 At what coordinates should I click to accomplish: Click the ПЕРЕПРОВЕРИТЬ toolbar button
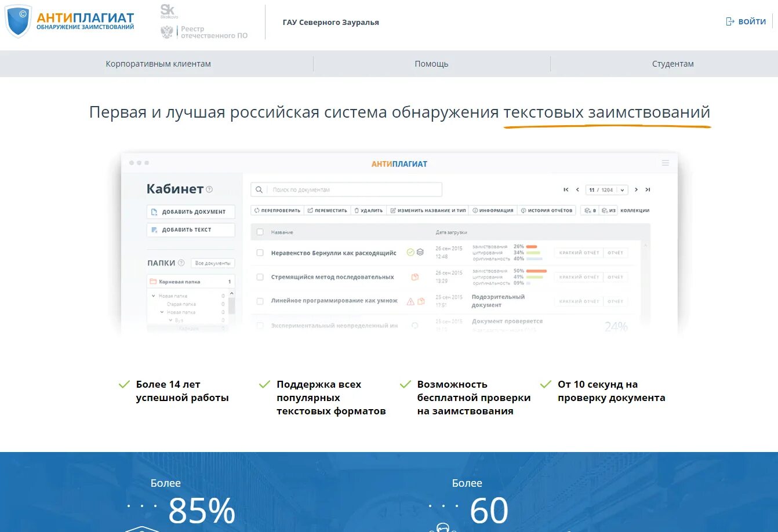(277, 210)
